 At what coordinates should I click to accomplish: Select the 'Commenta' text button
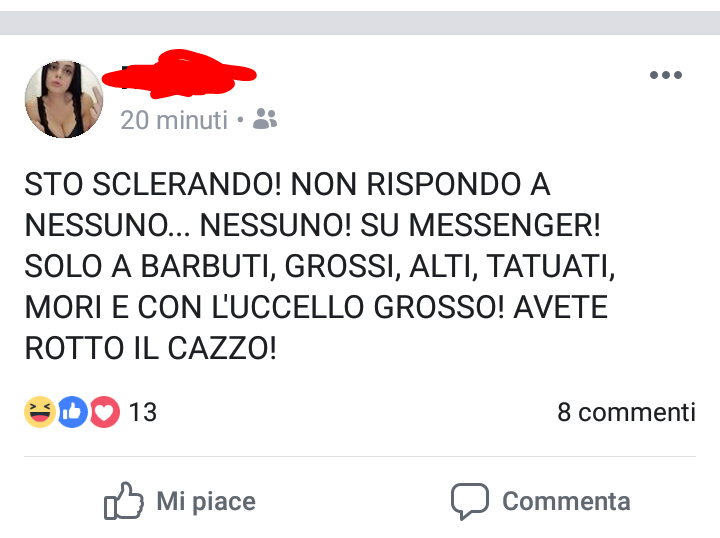pos(566,501)
